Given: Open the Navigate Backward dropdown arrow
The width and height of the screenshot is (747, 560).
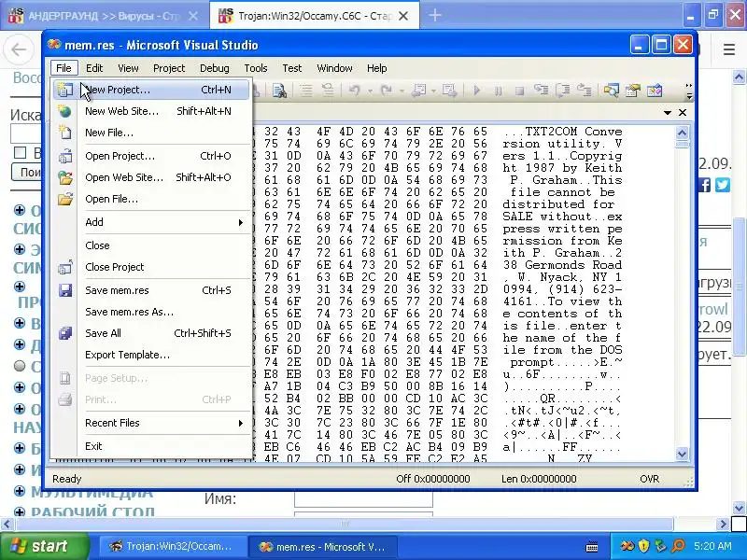Looking at the screenshot, I should 433,91.
